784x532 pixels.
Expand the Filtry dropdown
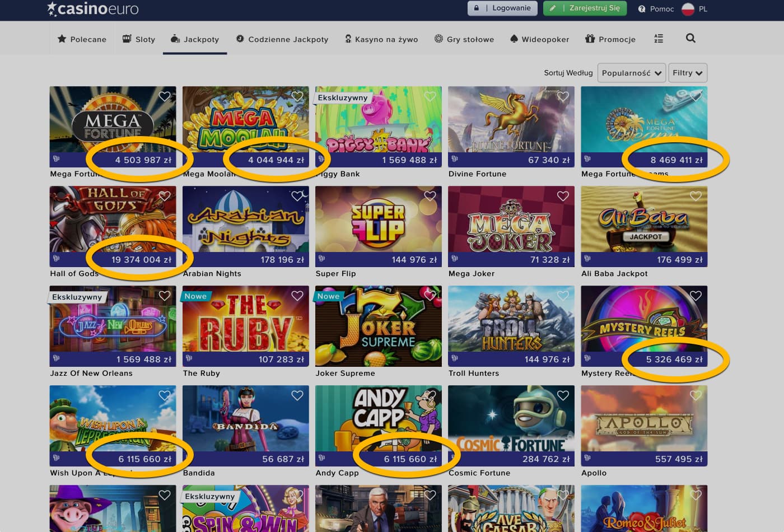[688, 73]
